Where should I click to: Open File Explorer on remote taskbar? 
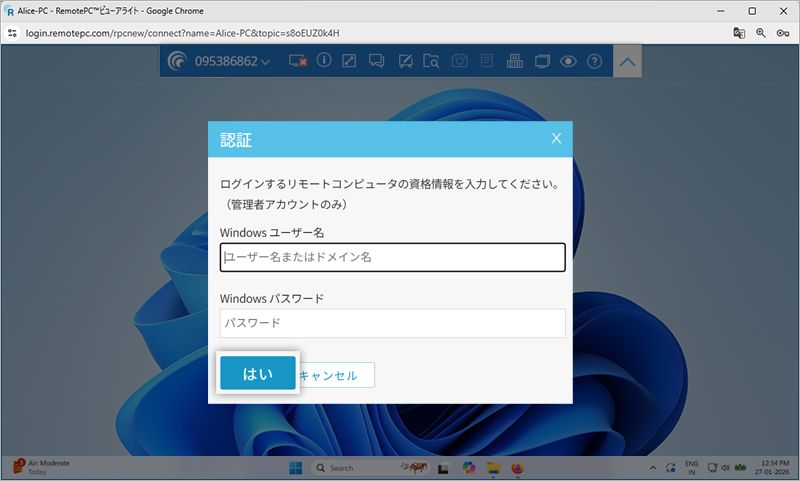[493, 468]
